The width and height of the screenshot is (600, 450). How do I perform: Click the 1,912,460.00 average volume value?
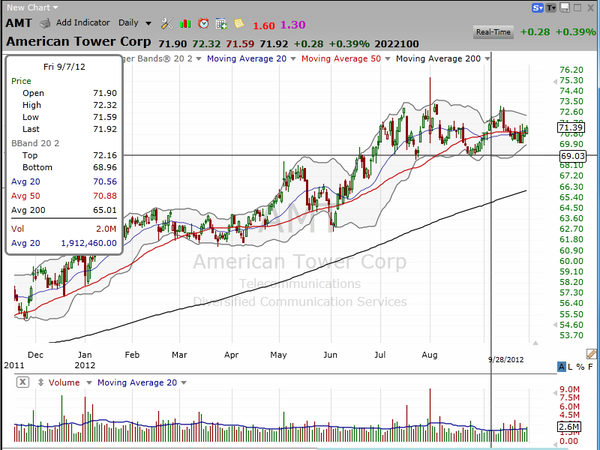[89, 243]
